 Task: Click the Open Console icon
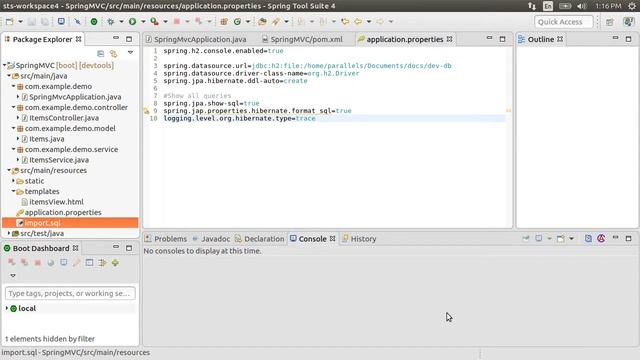tap(561, 238)
